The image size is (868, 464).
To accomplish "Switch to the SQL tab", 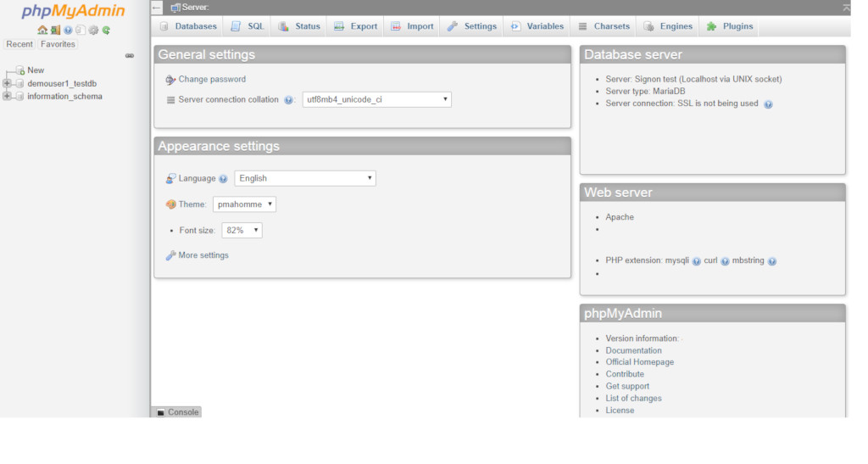I will 248,26.
